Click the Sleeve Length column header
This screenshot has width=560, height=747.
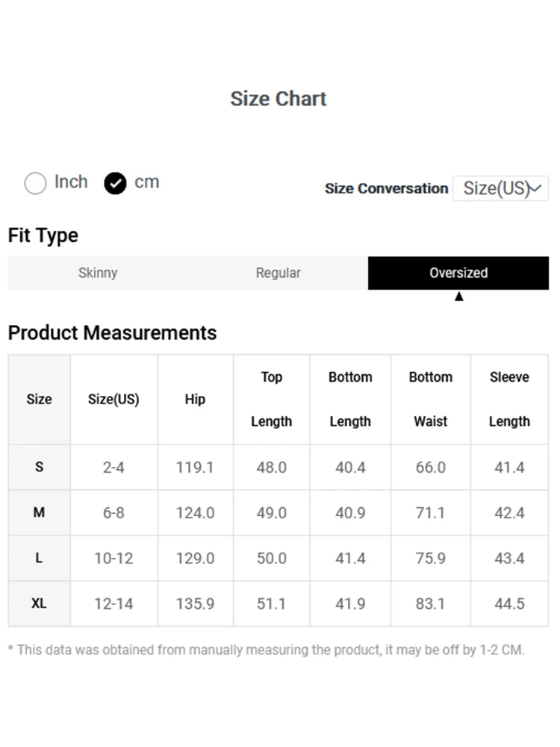tap(509, 400)
